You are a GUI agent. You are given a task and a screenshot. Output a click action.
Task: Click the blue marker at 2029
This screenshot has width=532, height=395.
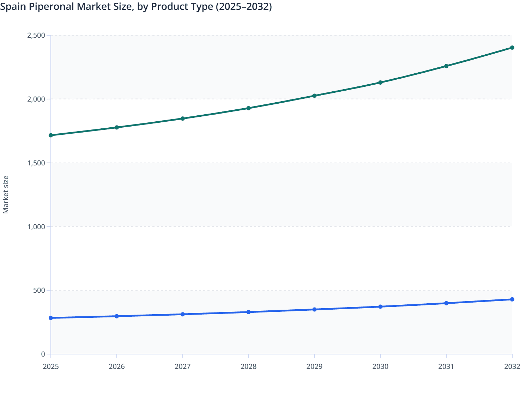pyautogui.click(x=314, y=309)
